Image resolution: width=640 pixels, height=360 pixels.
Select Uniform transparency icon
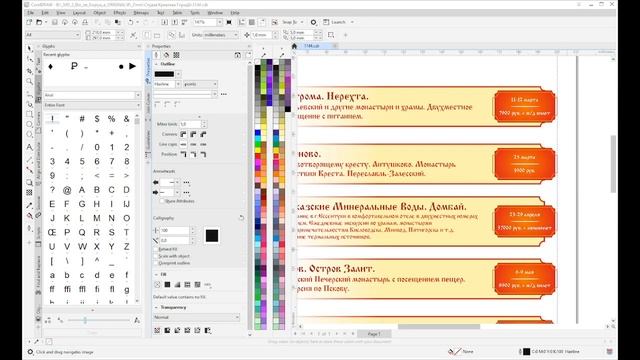tap(167, 330)
